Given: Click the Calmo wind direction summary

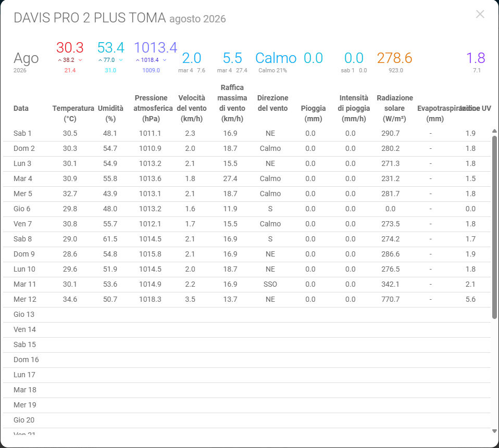Looking at the screenshot, I should coord(276,58).
